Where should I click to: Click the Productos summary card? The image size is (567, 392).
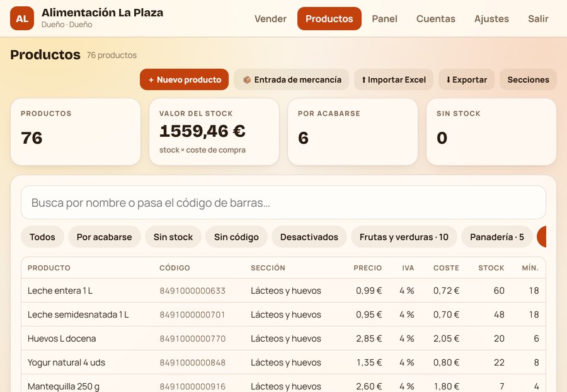point(76,132)
